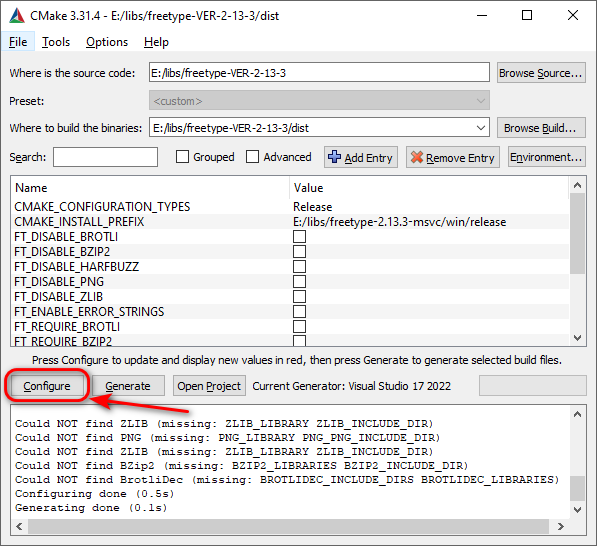The image size is (597, 546).
Task: Expand the build binaries path dropdown
Action: click(480, 128)
